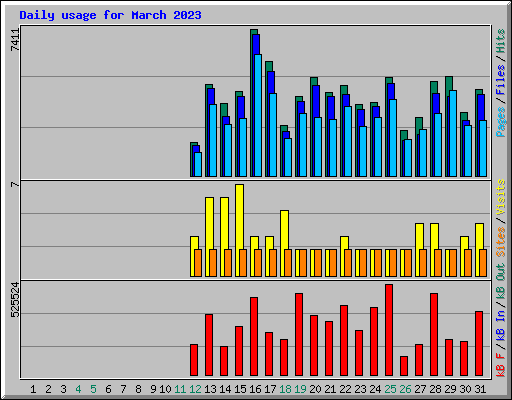
Task: Click the red kB bar for day 26
Action: tap(404, 366)
